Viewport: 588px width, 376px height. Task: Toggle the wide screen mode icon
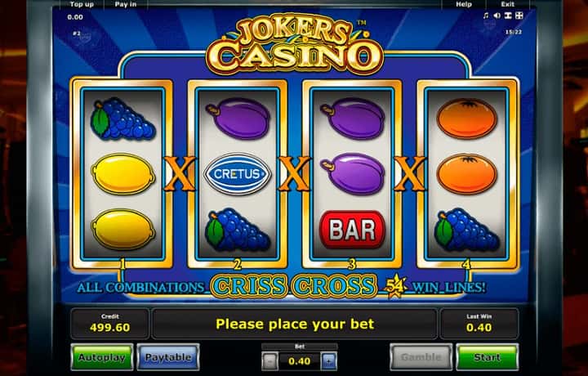pyautogui.click(x=508, y=16)
